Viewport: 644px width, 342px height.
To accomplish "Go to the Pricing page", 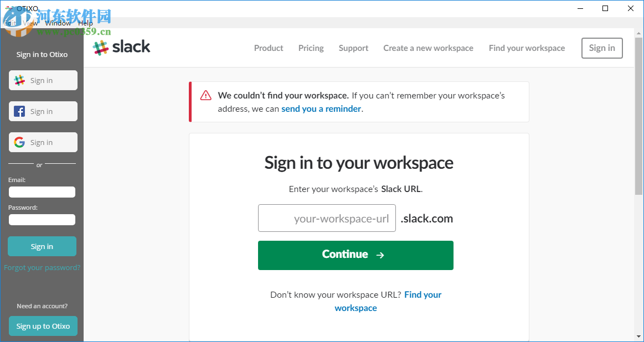I will pos(311,48).
